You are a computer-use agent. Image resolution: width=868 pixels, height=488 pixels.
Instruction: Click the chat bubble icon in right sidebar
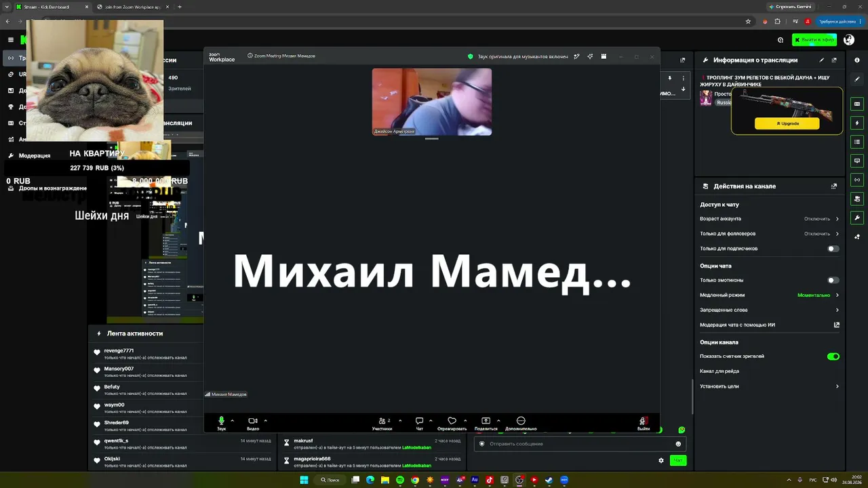857,161
